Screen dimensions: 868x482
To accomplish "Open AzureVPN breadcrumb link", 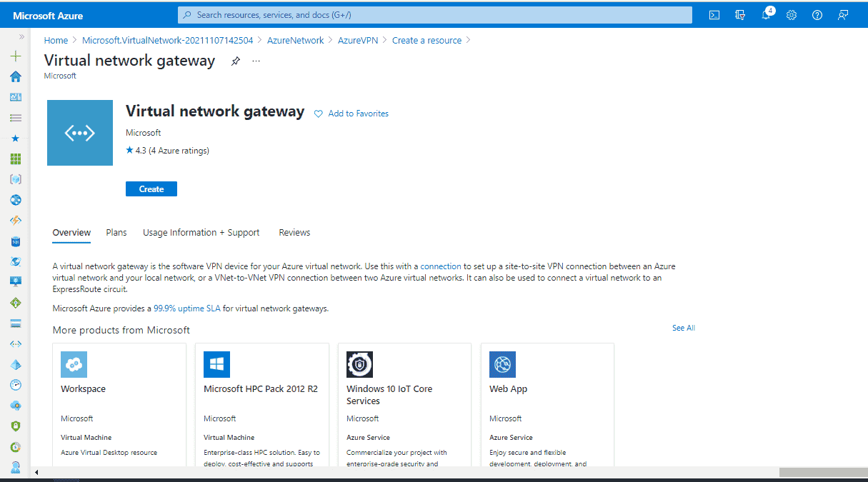I will (358, 41).
